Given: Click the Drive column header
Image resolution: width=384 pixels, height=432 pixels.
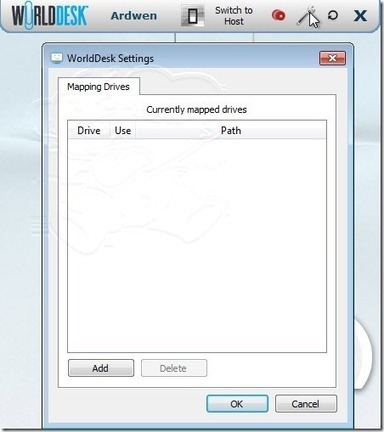Looking at the screenshot, I should pos(89,130).
